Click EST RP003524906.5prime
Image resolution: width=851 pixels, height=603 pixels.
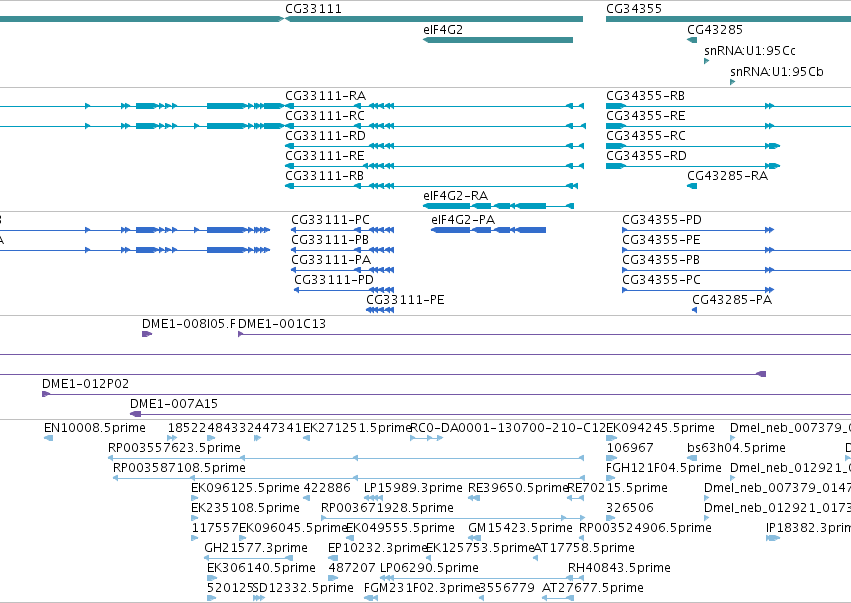pyautogui.click(x=582, y=538)
